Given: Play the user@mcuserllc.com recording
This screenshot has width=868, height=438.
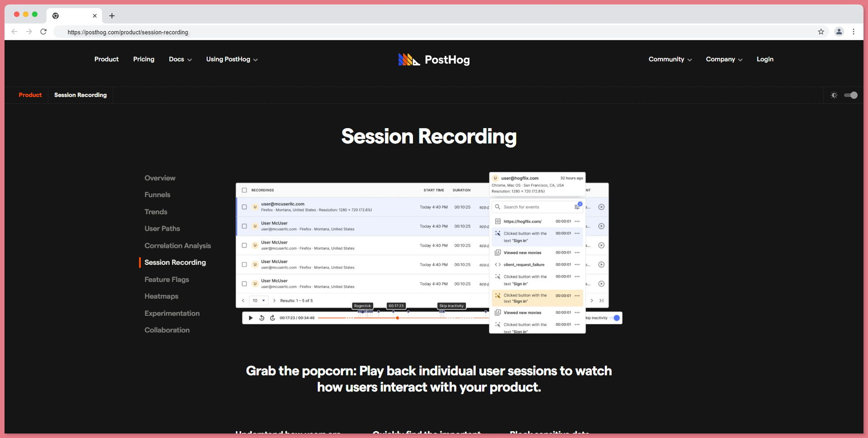Looking at the screenshot, I should 601,207.
